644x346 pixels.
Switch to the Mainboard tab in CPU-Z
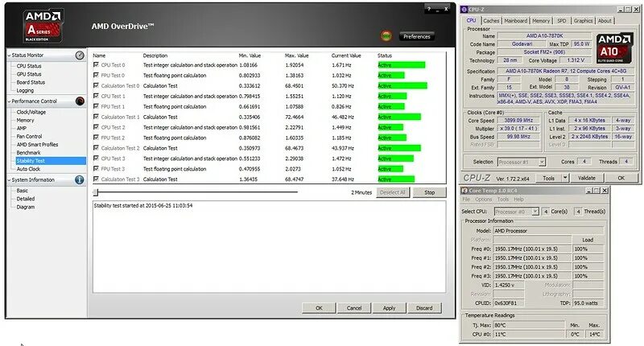click(x=515, y=21)
